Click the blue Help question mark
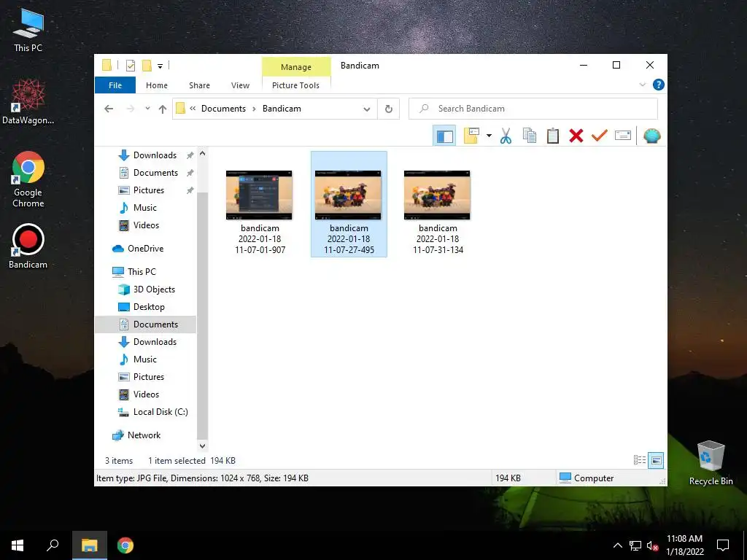The height and width of the screenshot is (560, 747). coord(659,85)
